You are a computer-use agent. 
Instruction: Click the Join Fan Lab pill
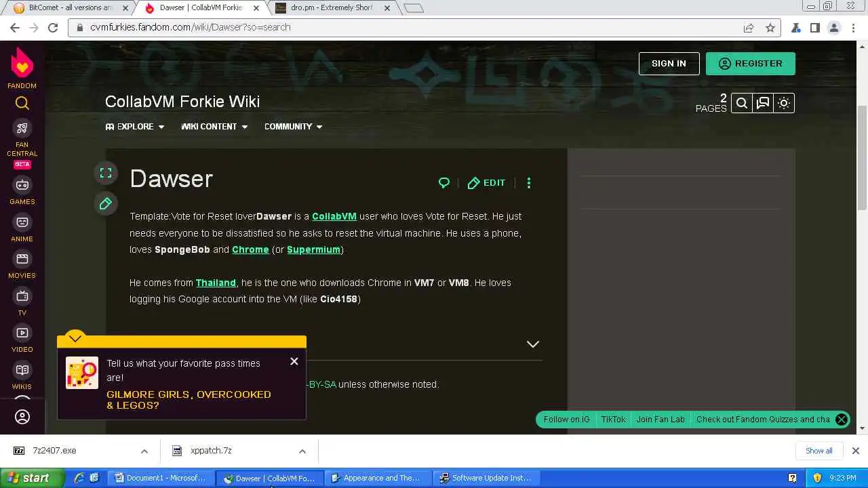point(660,420)
